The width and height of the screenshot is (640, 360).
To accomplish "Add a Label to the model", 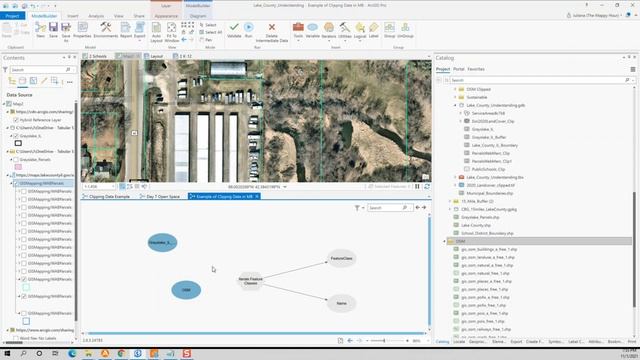I will [x=373, y=30].
